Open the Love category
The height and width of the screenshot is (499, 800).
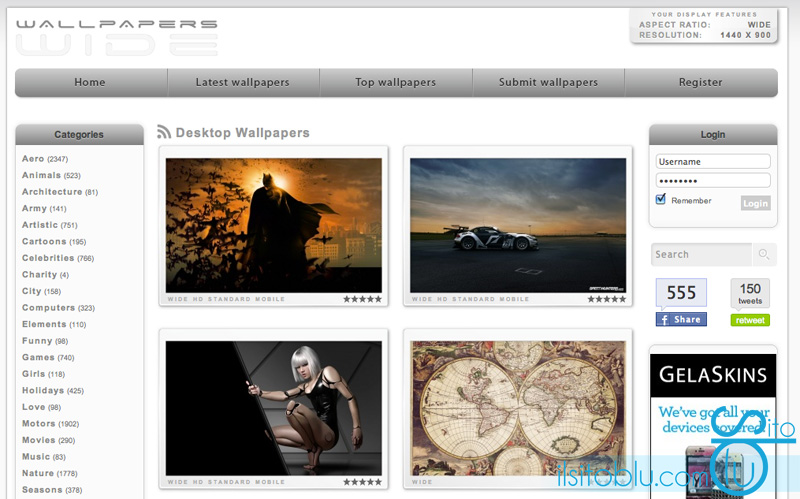pyautogui.click(x=41, y=407)
